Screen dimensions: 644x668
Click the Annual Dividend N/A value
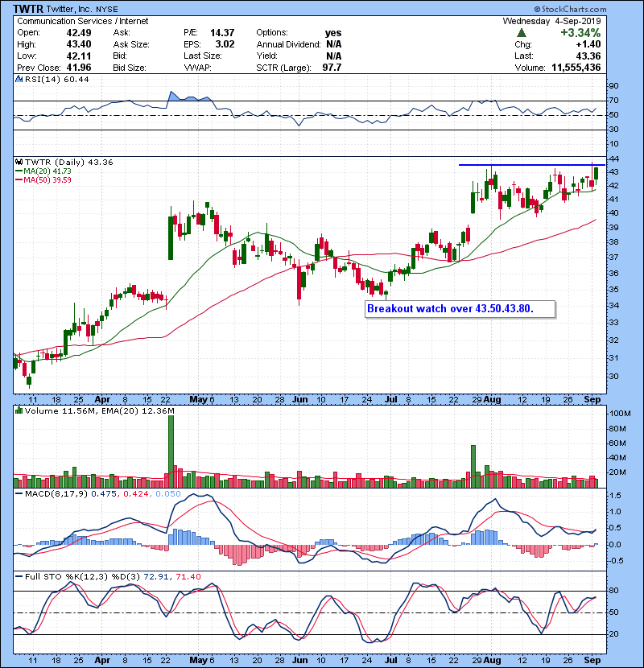334,44
